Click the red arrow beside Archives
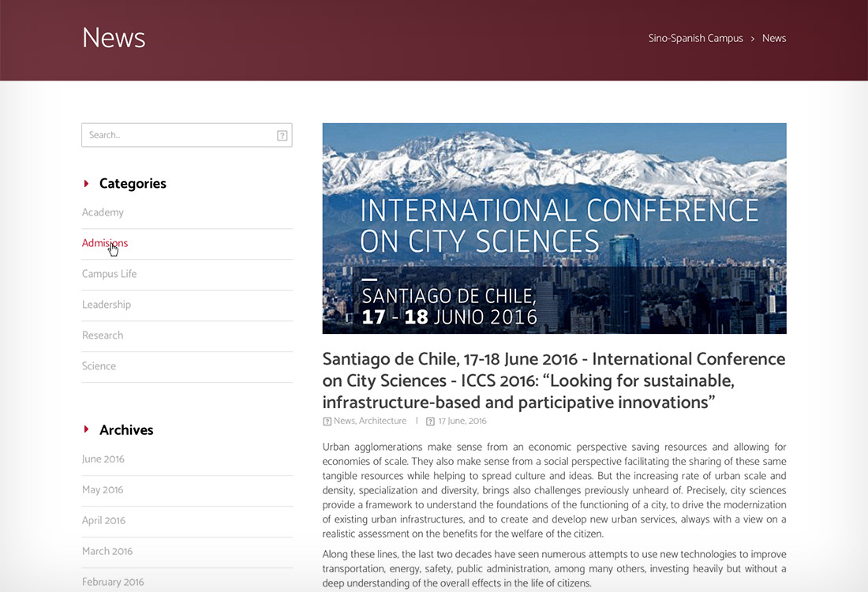The height and width of the screenshot is (592, 868). [87, 429]
